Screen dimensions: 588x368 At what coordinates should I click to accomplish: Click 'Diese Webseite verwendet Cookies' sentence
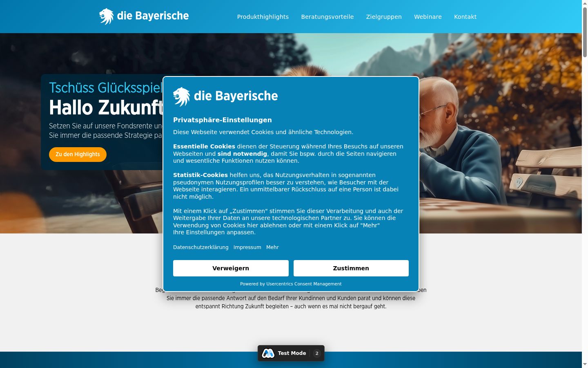(x=263, y=132)
